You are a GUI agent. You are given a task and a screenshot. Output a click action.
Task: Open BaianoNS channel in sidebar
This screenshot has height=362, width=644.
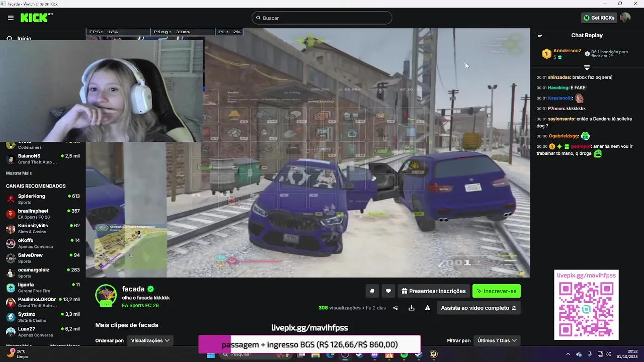[43, 159]
